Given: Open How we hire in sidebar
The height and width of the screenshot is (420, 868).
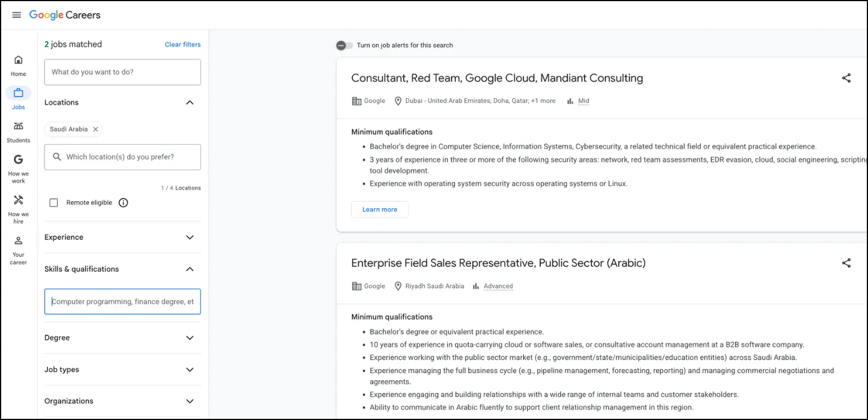Looking at the screenshot, I should point(19,209).
